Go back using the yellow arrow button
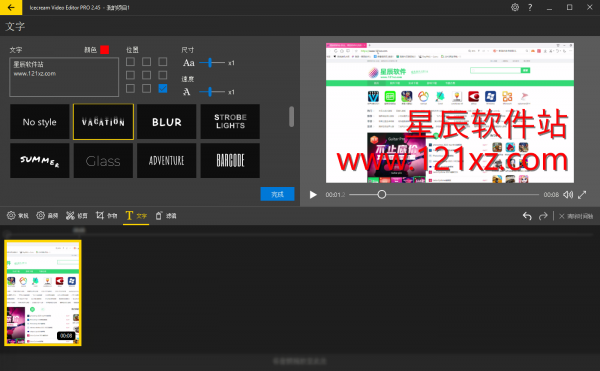 coord(11,7)
